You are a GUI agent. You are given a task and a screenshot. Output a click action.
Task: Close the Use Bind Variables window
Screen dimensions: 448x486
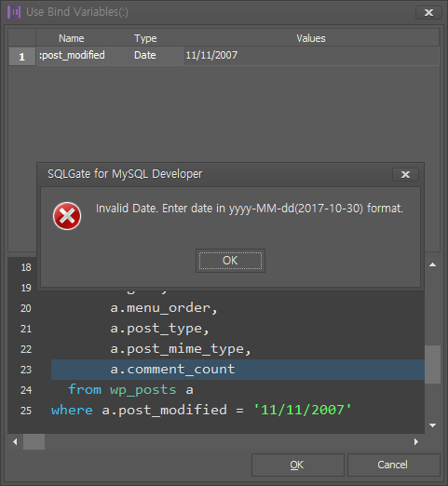[428, 12]
